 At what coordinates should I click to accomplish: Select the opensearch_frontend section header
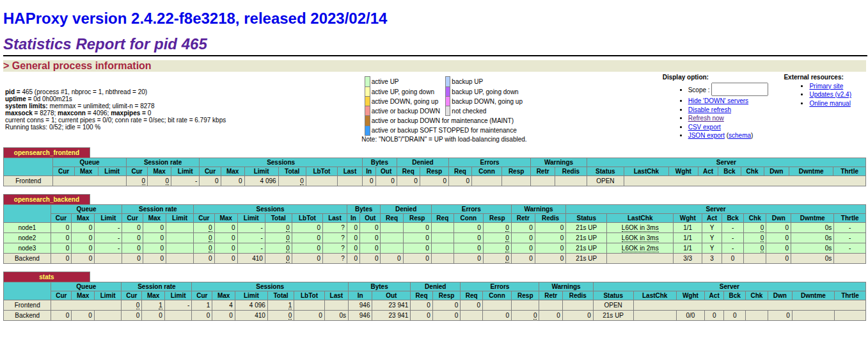[47, 152]
